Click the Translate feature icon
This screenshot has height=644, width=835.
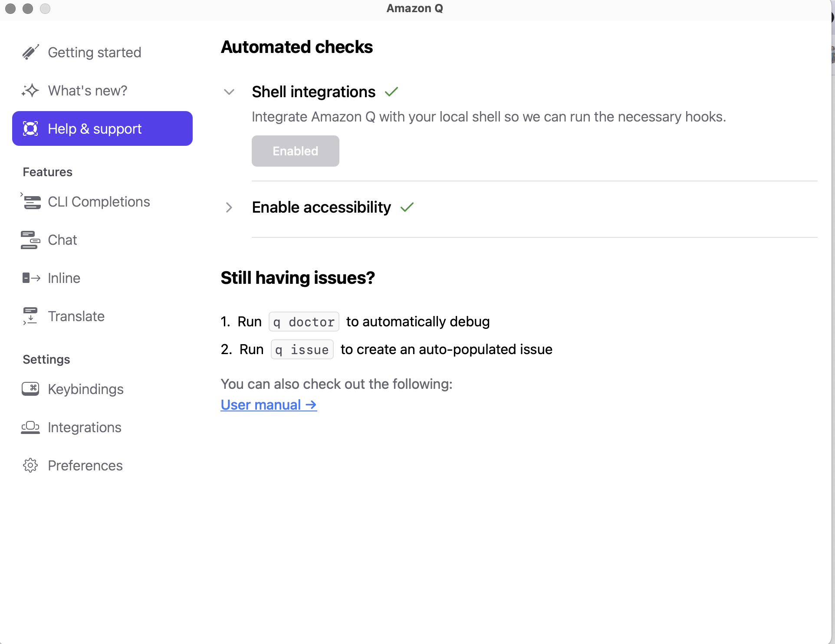pyautogui.click(x=30, y=316)
